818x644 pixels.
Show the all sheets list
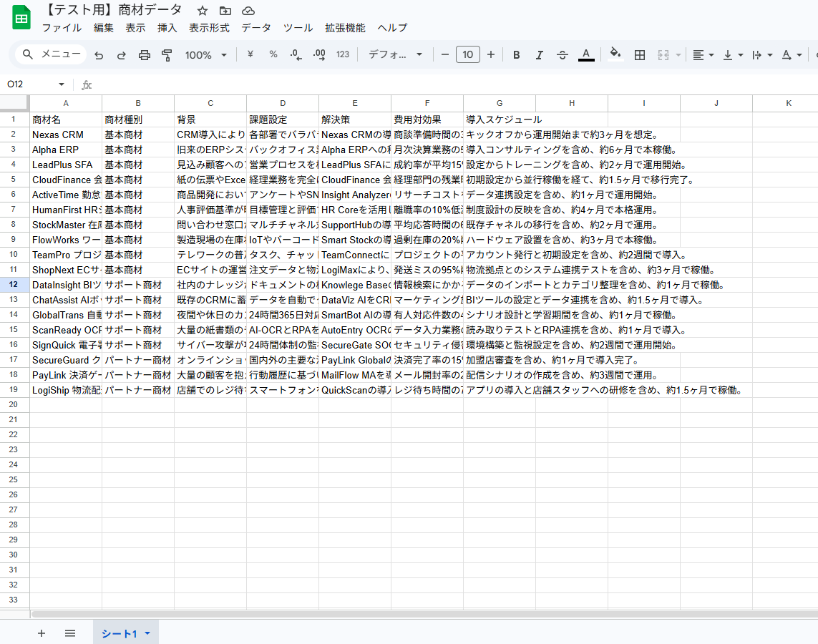70,633
